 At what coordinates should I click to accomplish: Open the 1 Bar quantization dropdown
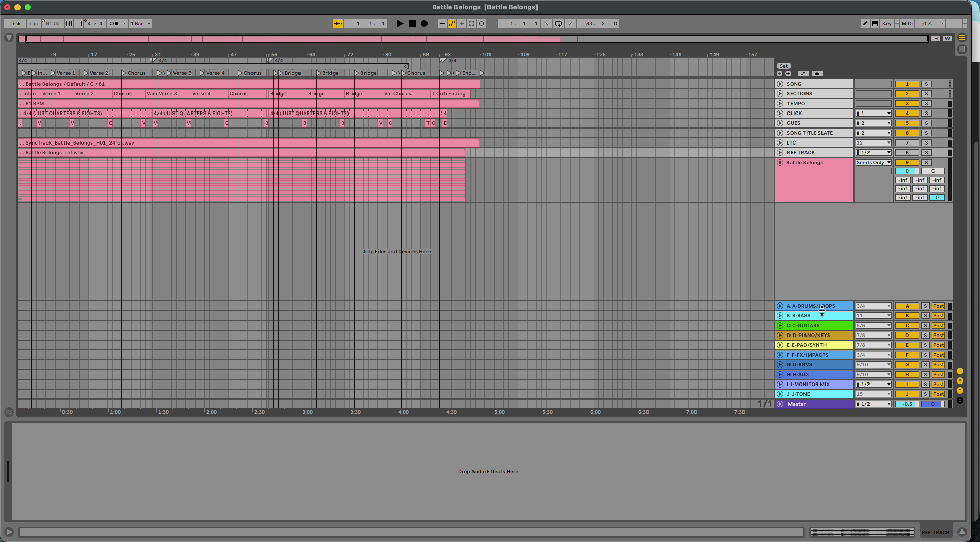coord(140,23)
